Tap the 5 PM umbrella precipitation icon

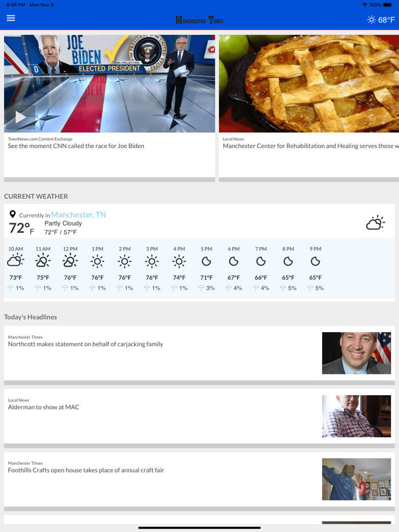[201, 288]
